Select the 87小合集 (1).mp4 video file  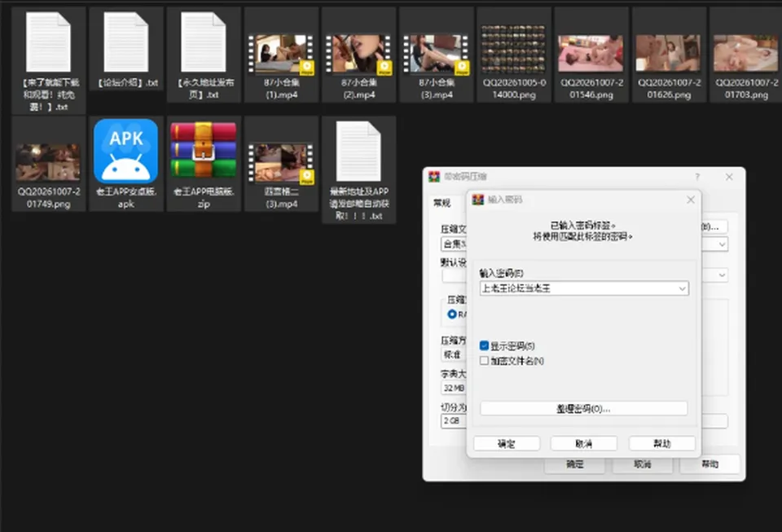pyautogui.click(x=281, y=55)
